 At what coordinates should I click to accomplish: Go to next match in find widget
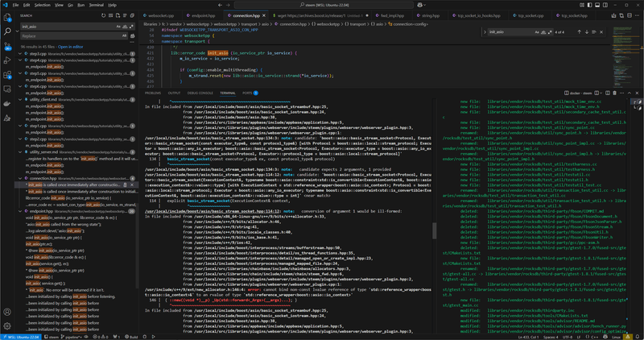click(x=587, y=31)
